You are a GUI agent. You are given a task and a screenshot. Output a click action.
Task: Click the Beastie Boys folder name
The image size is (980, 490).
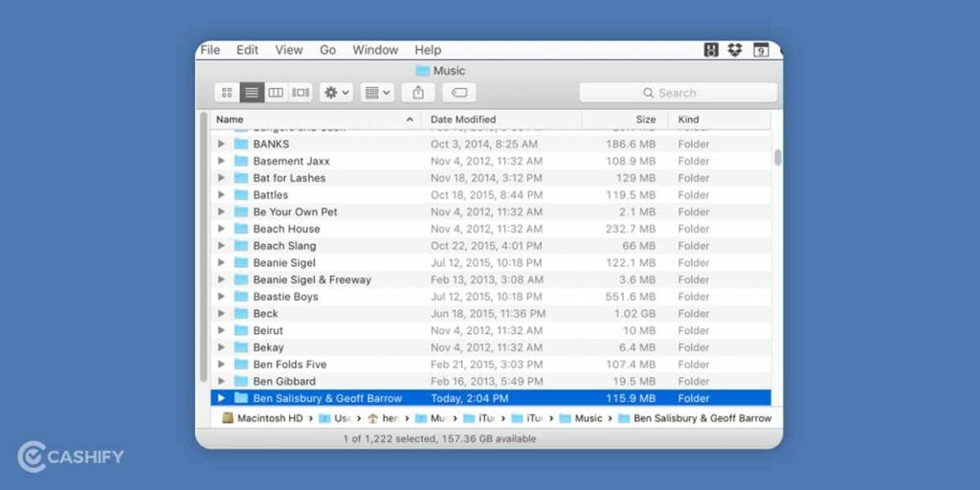[285, 297]
